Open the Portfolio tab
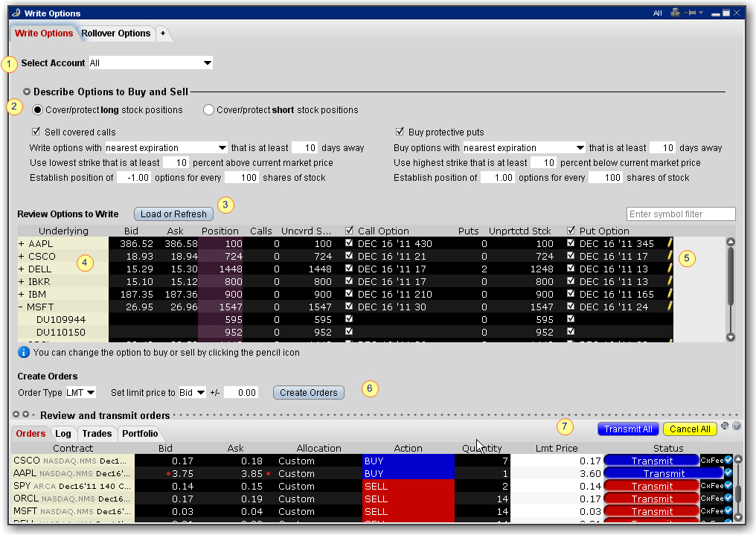 140,434
